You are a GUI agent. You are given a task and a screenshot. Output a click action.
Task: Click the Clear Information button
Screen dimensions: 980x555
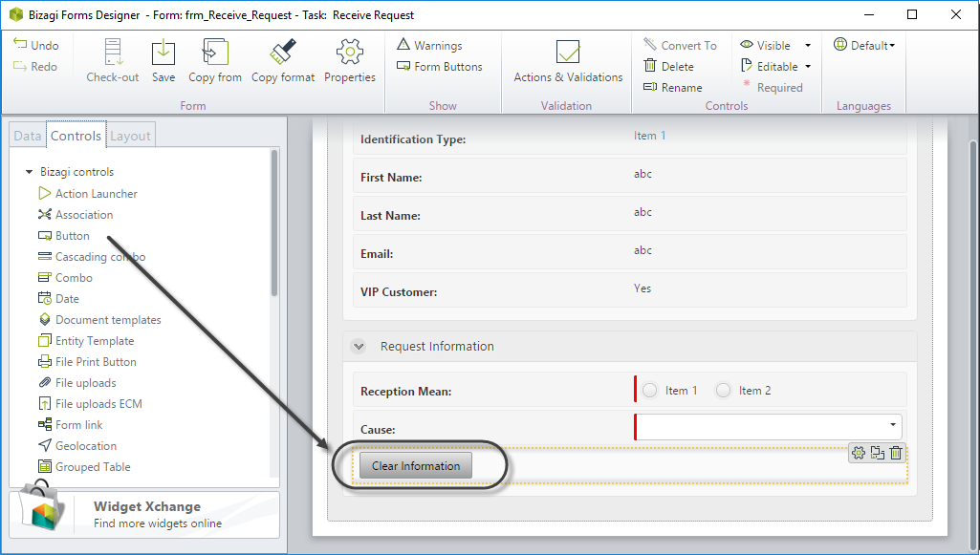click(416, 466)
